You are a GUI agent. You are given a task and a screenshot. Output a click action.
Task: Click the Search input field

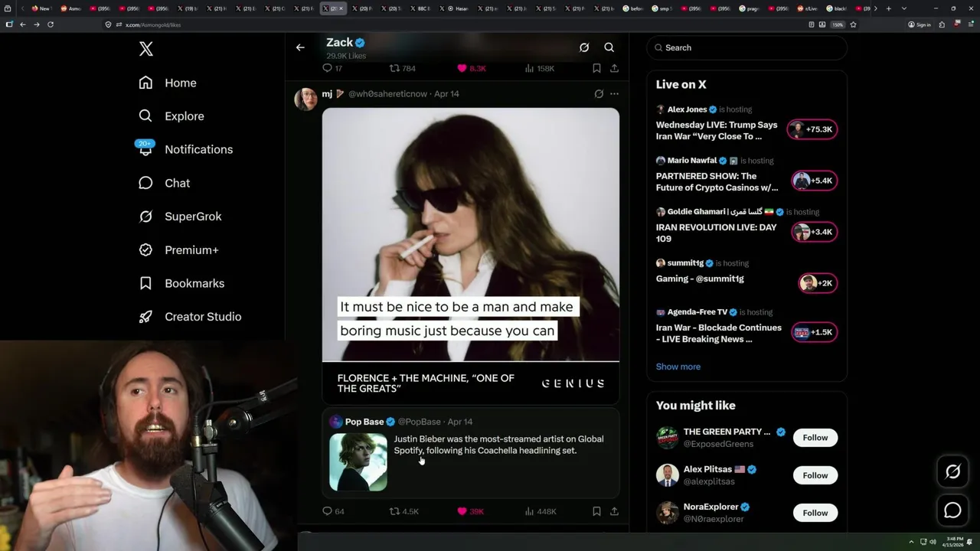click(746, 47)
